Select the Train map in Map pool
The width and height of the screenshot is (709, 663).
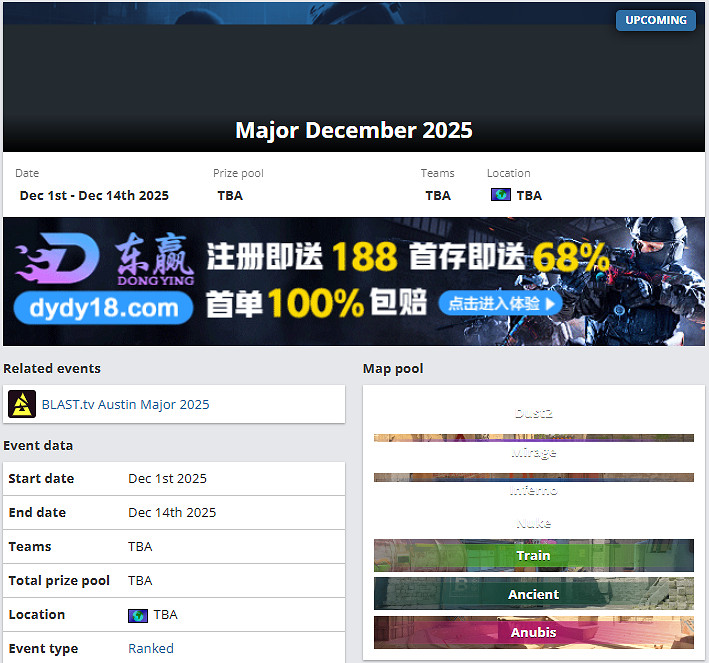click(x=533, y=555)
